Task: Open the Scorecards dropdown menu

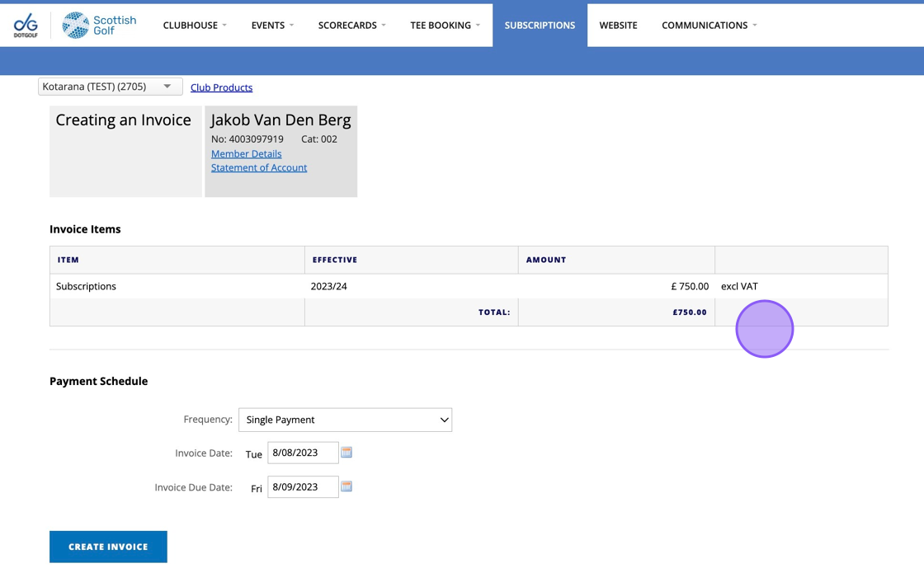Action: click(351, 26)
